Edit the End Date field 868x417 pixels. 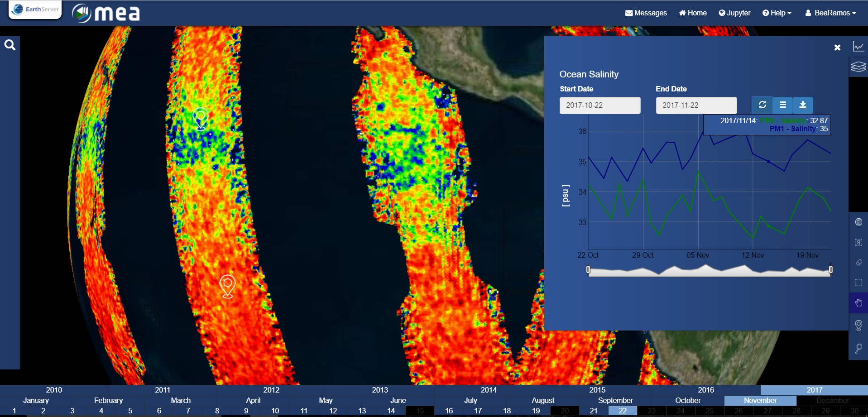(x=696, y=105)
